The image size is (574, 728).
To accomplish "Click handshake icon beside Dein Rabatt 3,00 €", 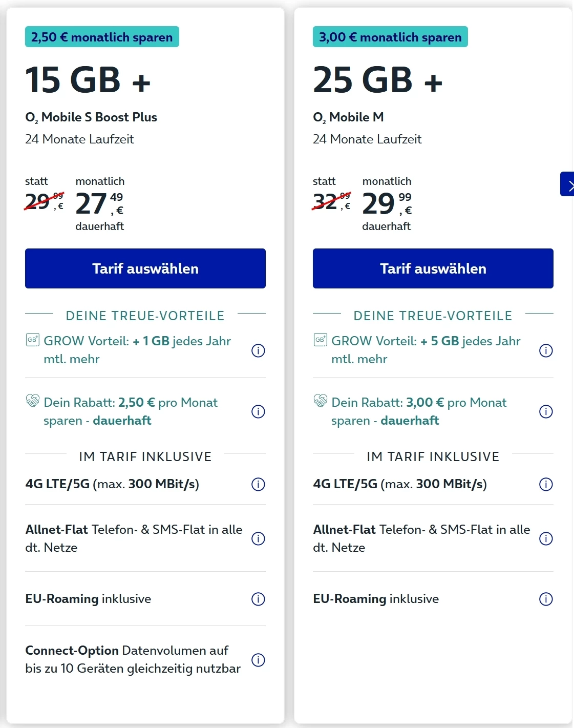I will click(320, 401).
